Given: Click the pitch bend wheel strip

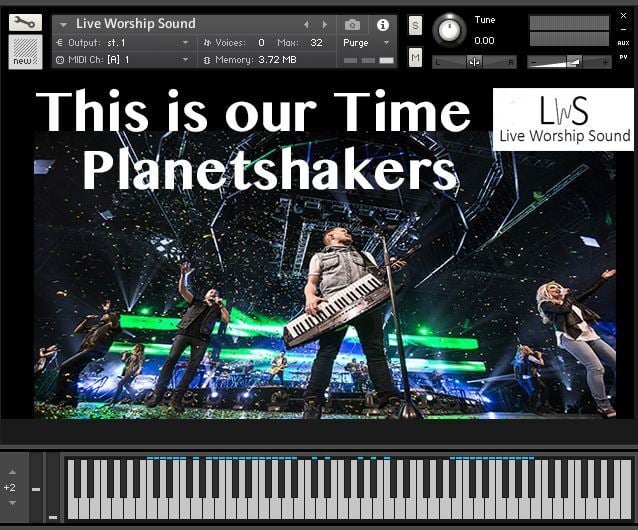Looking at the screenshot, I should tap(36, 488).
